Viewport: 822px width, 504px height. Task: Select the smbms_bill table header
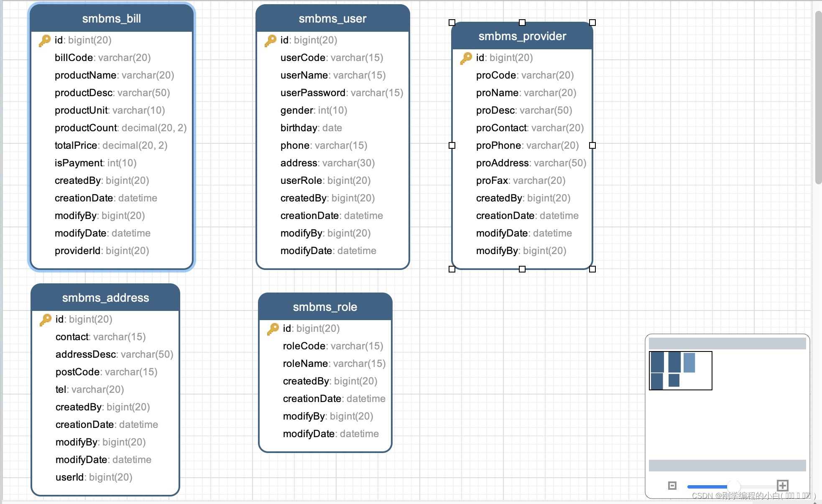(x=111, y=19)
